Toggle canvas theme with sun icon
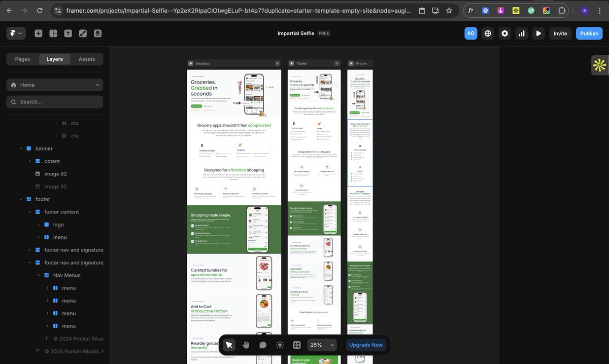This screenshot has width=609, height=364. coord(280,345)
